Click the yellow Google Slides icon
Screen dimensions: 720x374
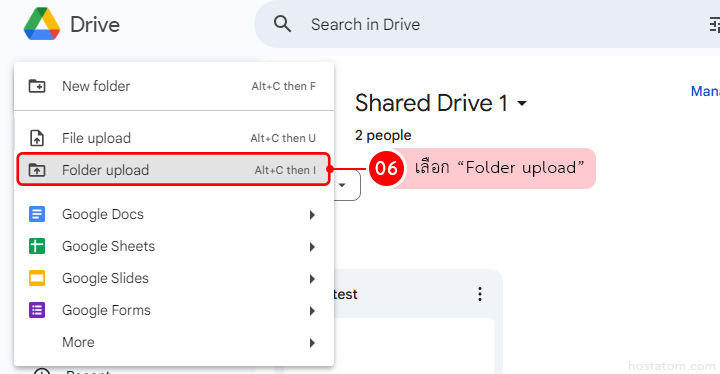click(x=37, y=278)
